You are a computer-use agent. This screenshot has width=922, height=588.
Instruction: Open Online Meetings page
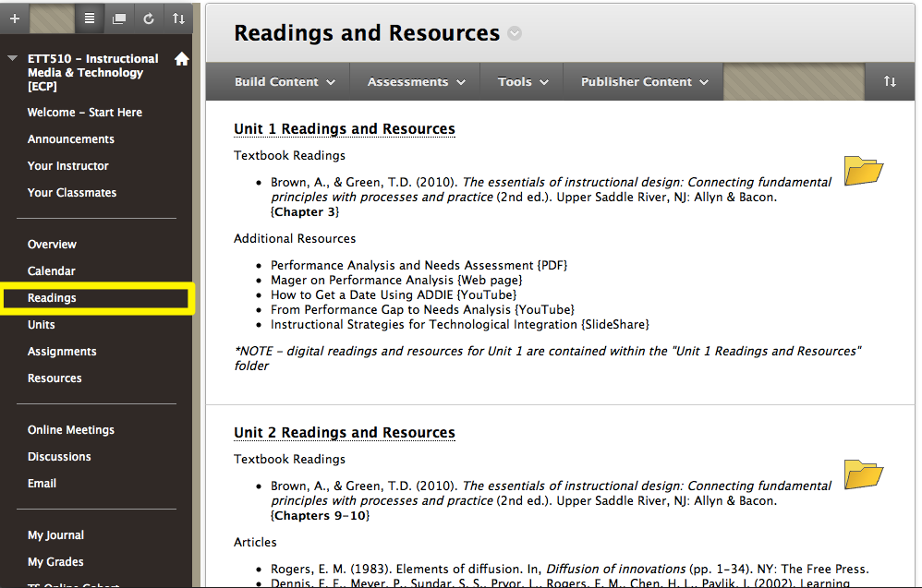(70, 430)
